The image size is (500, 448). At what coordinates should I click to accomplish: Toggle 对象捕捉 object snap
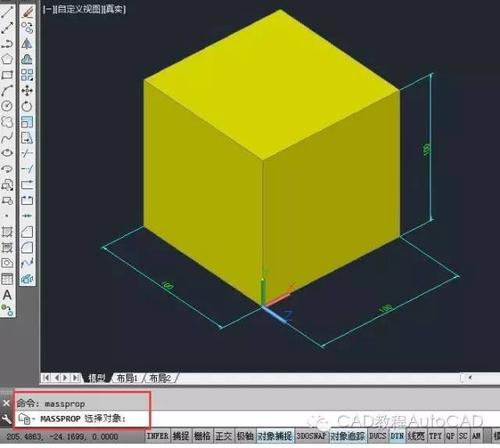click(275, 436)
